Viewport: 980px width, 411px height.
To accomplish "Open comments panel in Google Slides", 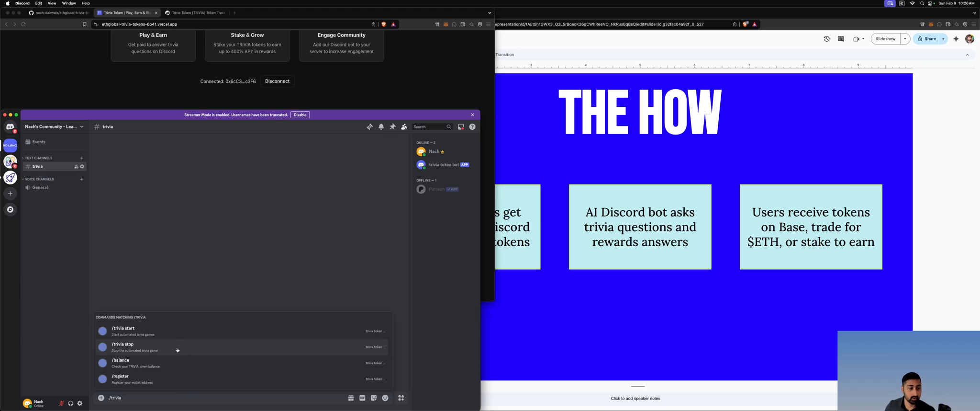I will [841, 39].
